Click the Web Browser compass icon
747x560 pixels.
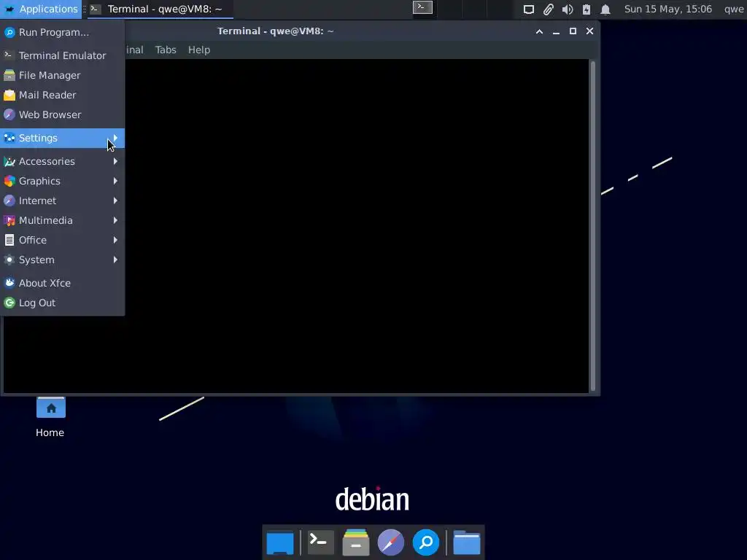tap(9, 114)
